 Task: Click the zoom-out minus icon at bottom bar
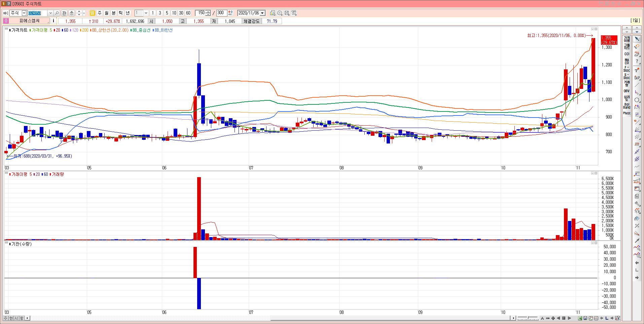pyautogui.click(x=548, y=318)
